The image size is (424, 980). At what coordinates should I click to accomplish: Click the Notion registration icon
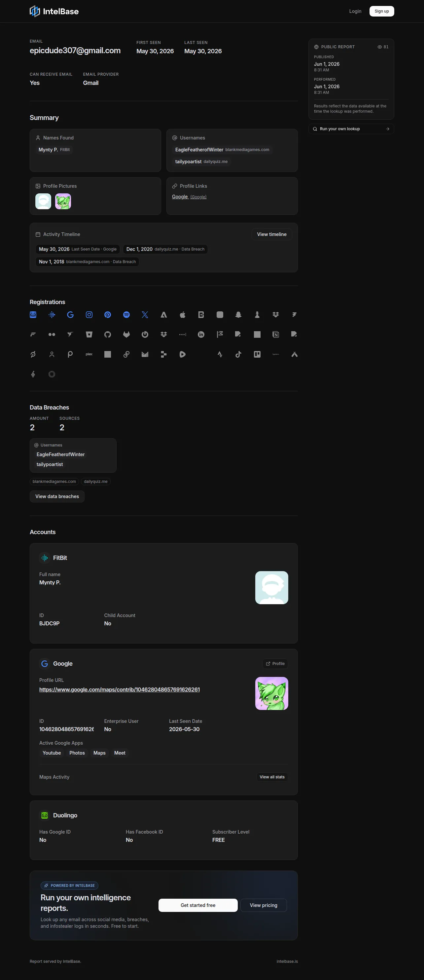tap(276, 334)
